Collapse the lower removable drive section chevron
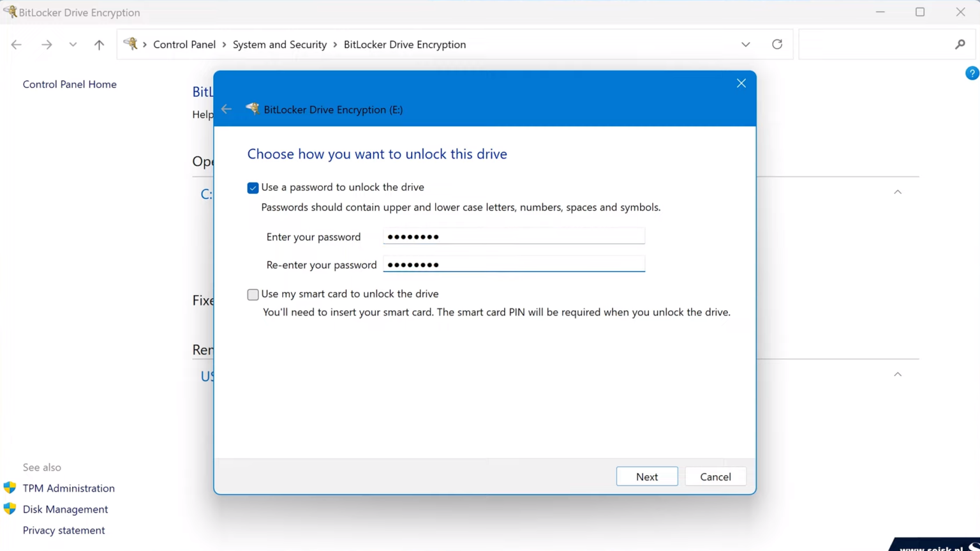 point(898,374)
